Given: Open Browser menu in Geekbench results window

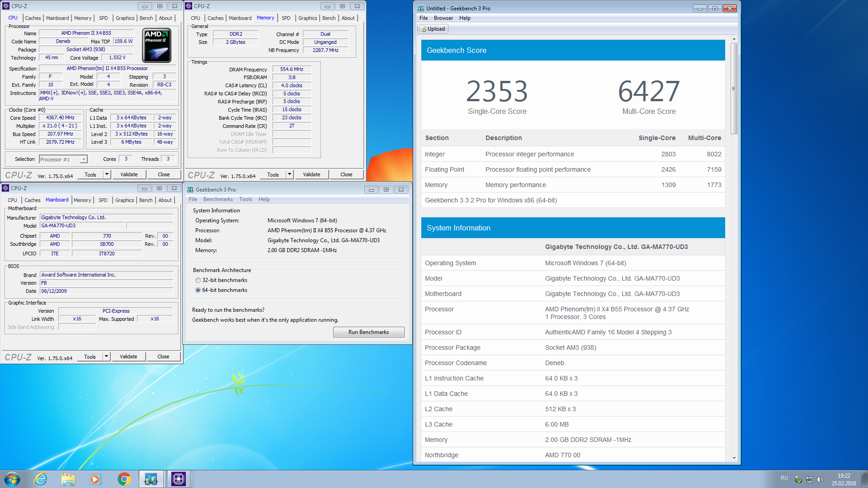Looking at the screenshot, I should pyautogui.click(x=443, y=18).
